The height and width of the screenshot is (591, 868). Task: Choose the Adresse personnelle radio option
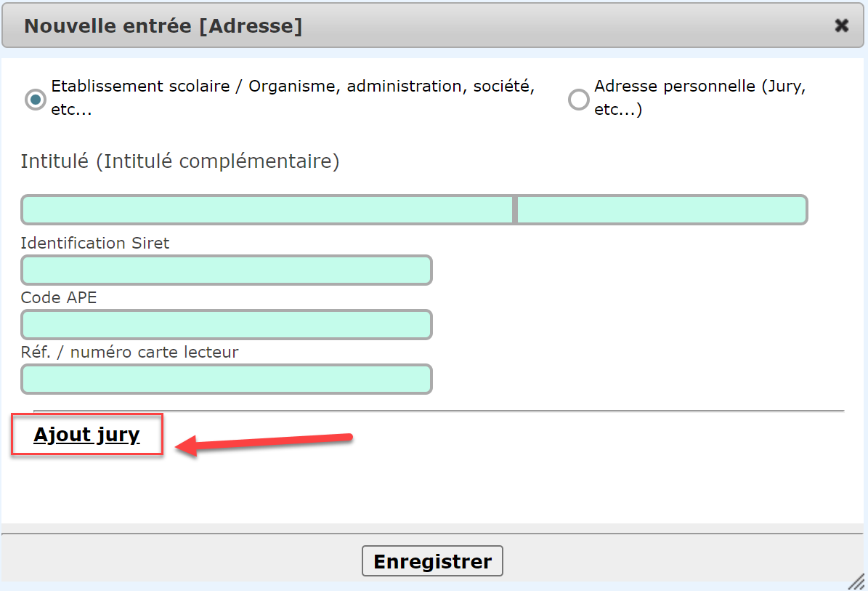point(578,100)
